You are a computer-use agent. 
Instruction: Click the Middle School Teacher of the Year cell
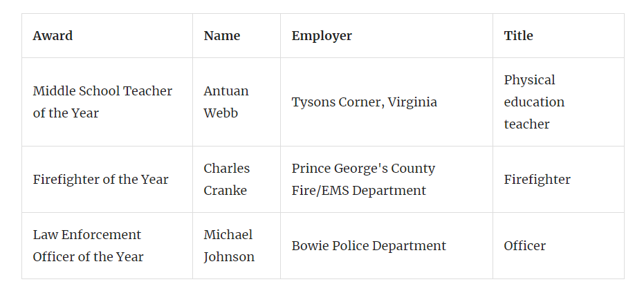click(102, 102)
